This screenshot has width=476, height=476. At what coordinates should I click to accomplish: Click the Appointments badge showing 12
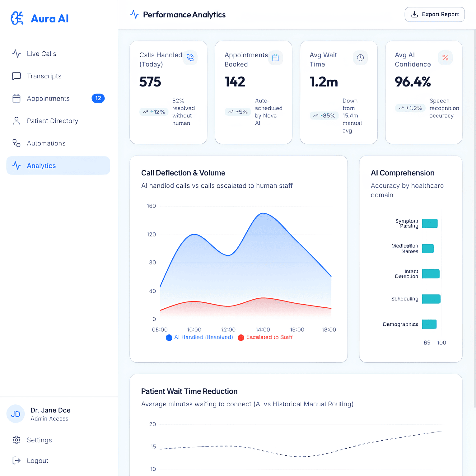[x=98, y=98]
